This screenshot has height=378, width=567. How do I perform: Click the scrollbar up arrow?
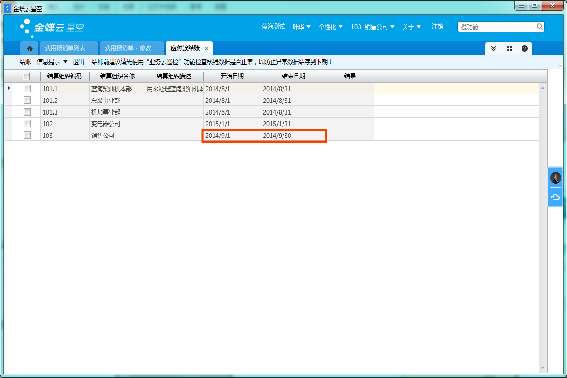pyautogui.click(x=543, y=88)
